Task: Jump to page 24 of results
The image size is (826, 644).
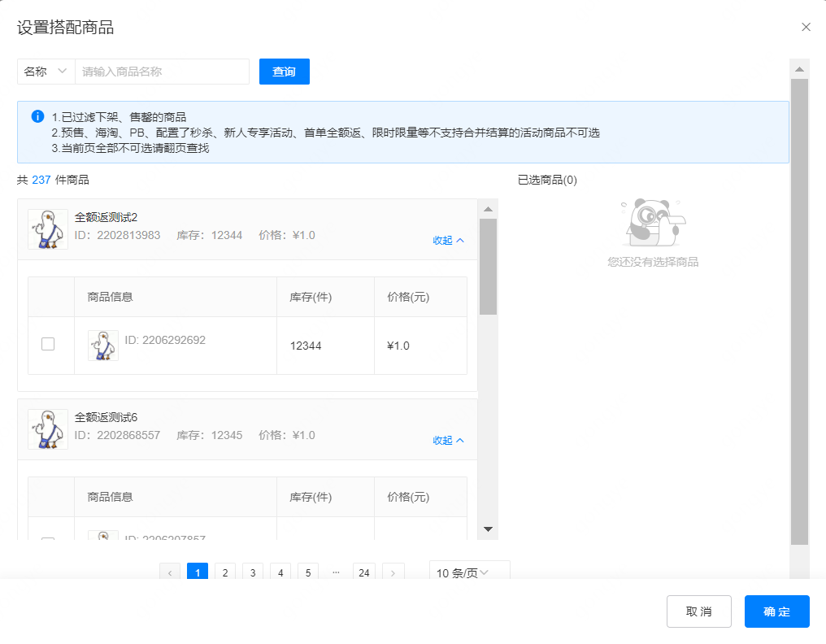Action: pos(364,572)
